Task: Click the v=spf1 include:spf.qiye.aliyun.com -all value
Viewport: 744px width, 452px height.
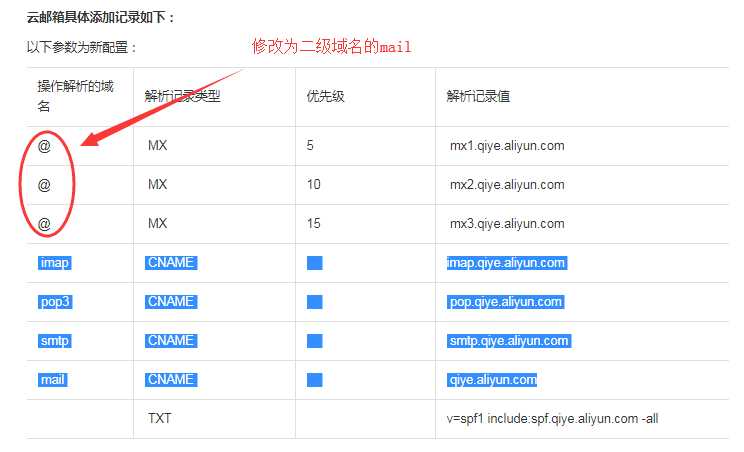Action: [552, 419]
